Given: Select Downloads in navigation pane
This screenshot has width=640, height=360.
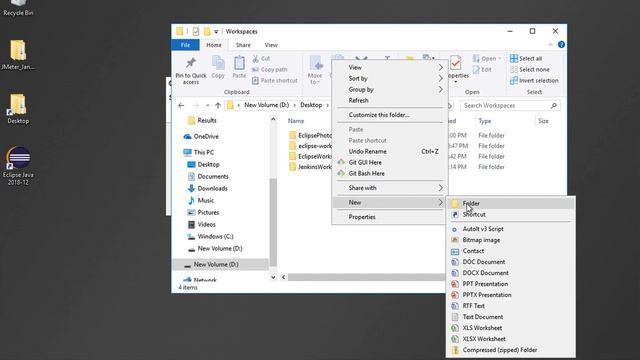Looking at the screenshot, I should click(207, 189).
